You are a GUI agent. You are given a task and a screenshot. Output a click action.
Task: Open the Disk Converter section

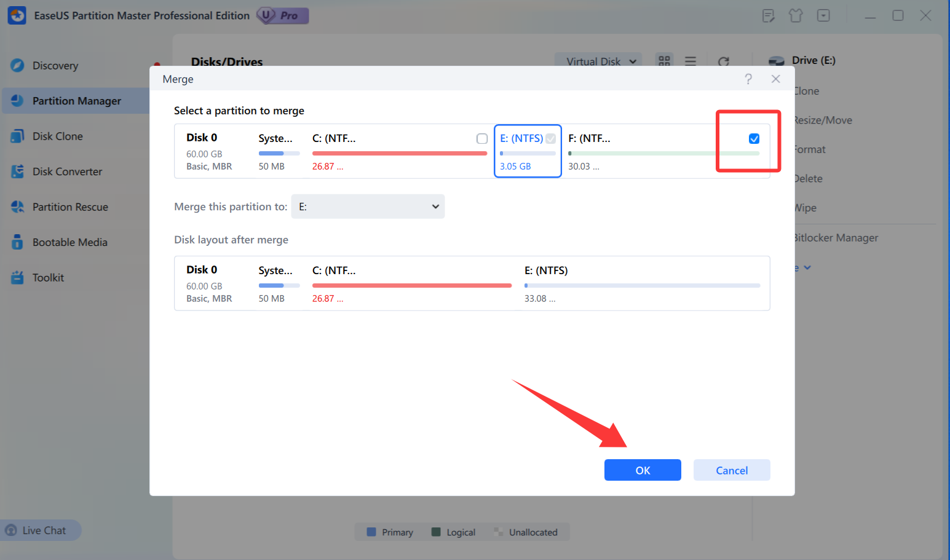[x=68, y=172]
